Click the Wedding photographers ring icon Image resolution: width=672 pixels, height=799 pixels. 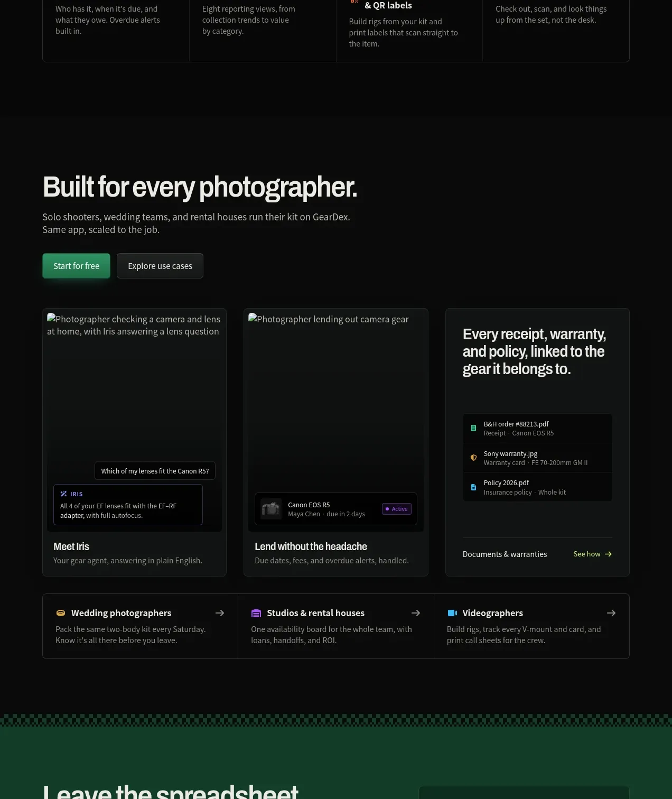tap(61, 613)
